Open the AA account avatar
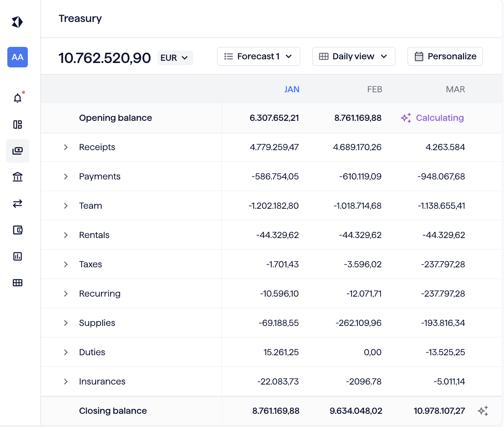The height and width of the screenshot is (427, 504). [x=17, y=57]
